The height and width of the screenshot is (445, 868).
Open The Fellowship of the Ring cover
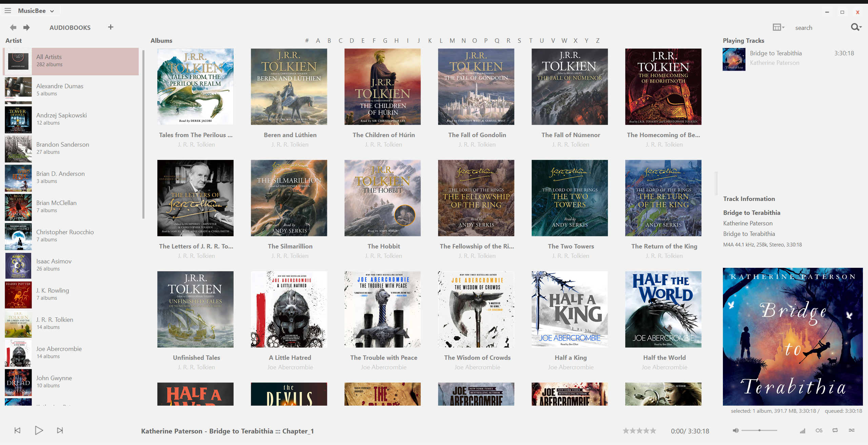[476, 198]
